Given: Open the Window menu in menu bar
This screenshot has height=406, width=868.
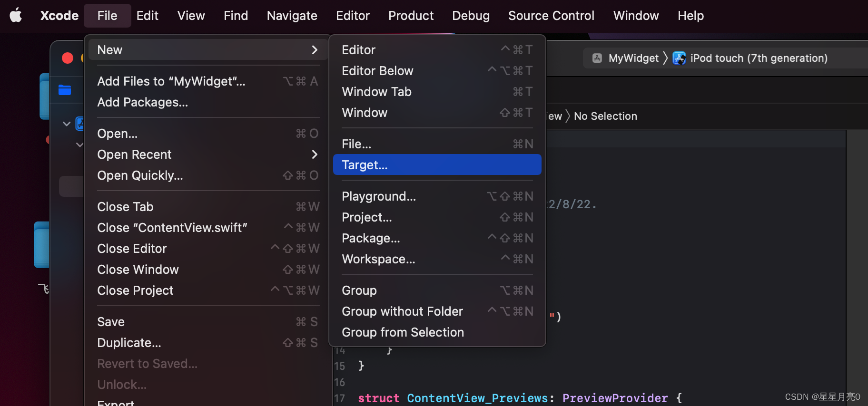Looking at the screenshot, I should (x=636, y=16).
